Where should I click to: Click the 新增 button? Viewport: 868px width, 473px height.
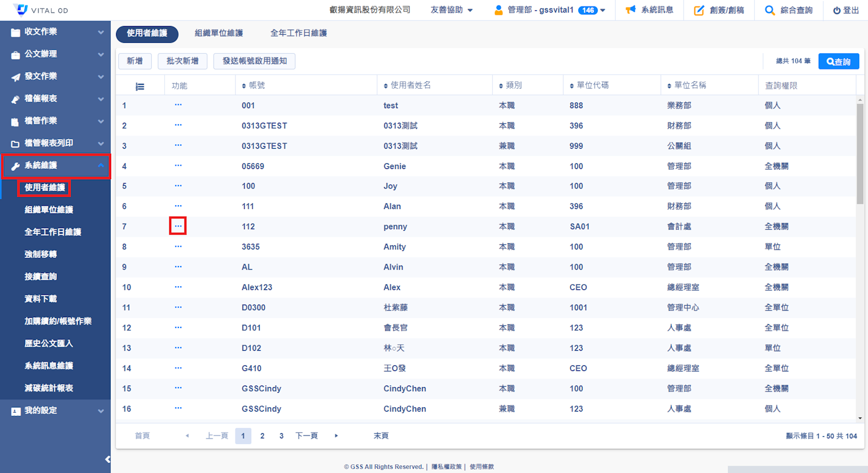(x=135, y=61)
